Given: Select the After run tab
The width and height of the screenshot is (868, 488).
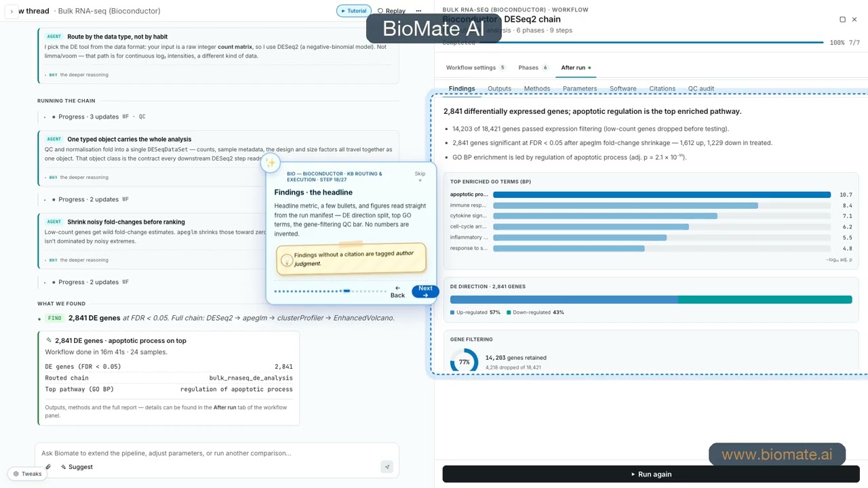Looking at the screenshot, I should point(576,68).
